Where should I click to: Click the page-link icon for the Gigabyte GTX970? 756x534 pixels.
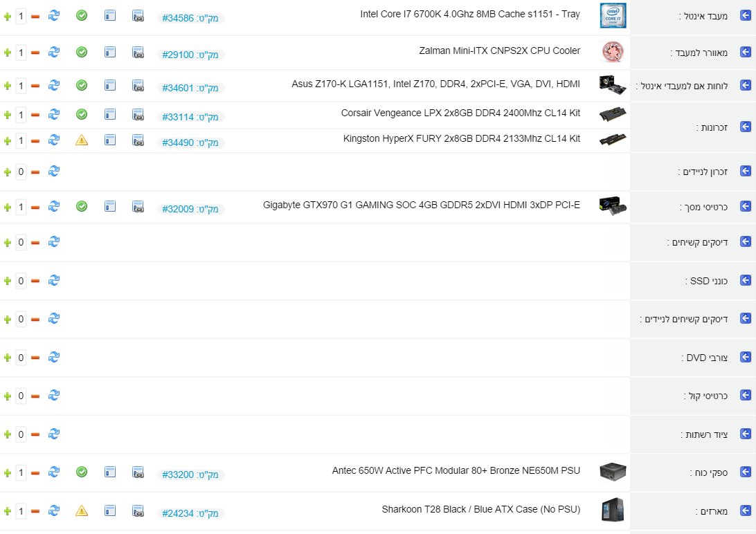click(x=138, y=206)
